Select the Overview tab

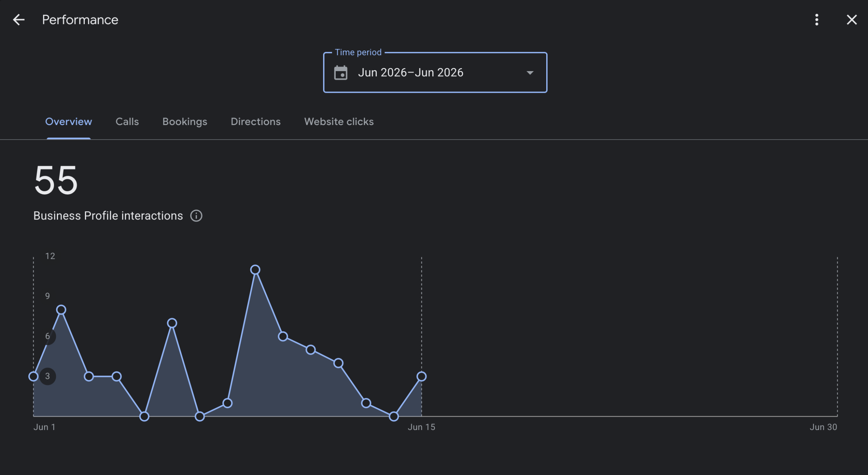[68, 122]
